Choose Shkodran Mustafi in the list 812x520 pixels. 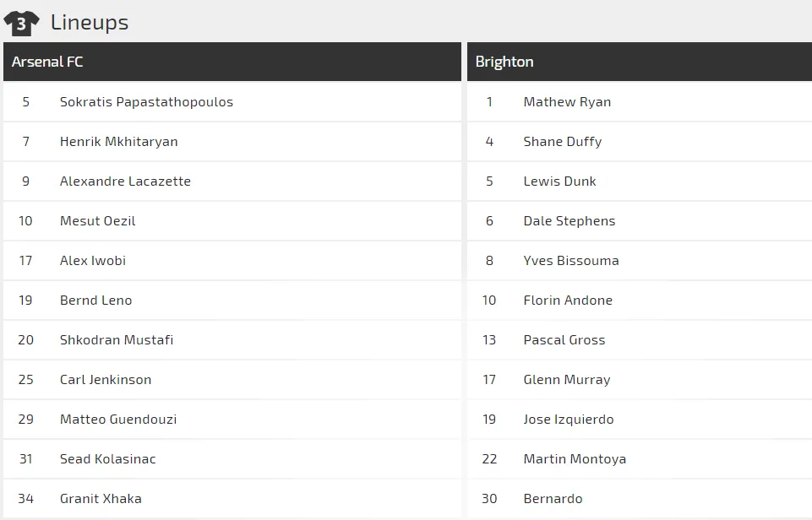(x=117, y=340)
